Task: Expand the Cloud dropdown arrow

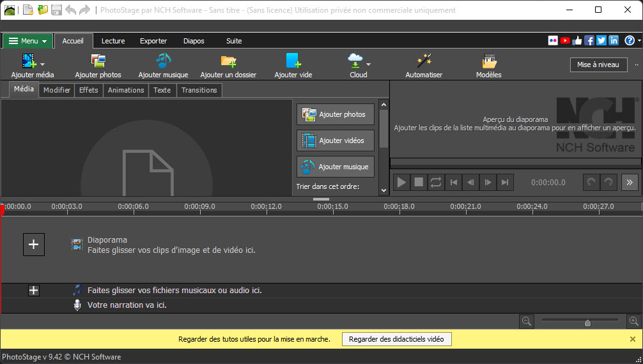Action: (368, 64)
